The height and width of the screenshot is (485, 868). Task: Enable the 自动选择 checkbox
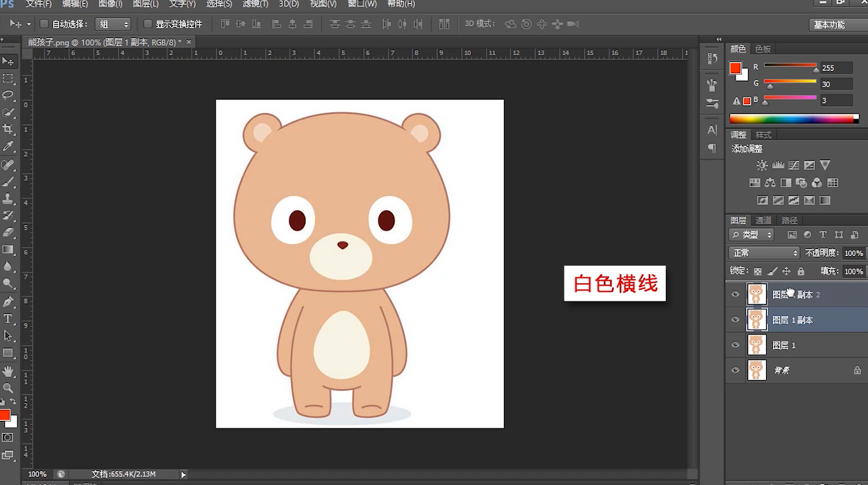tap(44, 24)
